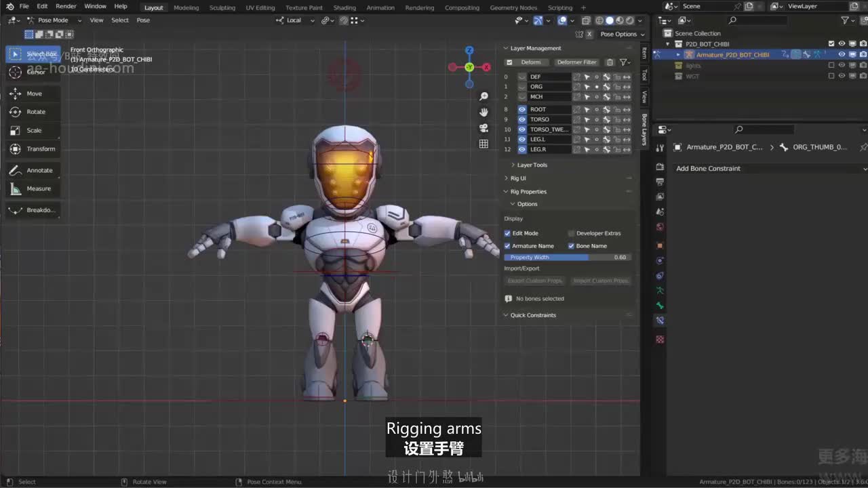Switch orthographic/perspective grid icon
This screenshot has width=868, height=488.
484,144
